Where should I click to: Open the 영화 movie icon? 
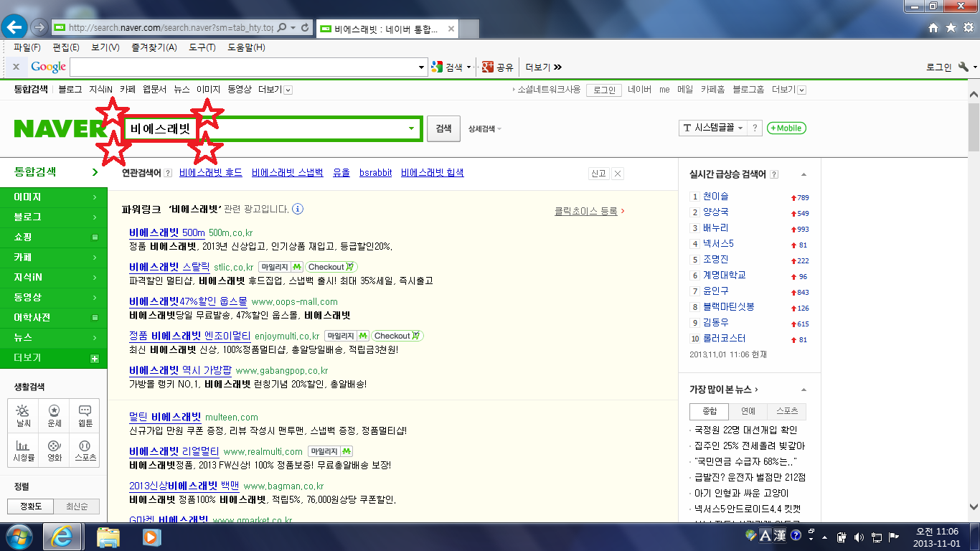55,450
